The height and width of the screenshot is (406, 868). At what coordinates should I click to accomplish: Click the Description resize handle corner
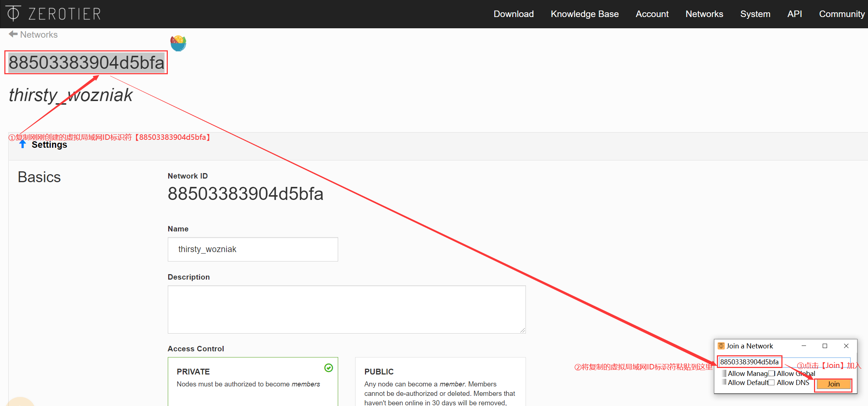coord(522,330)
